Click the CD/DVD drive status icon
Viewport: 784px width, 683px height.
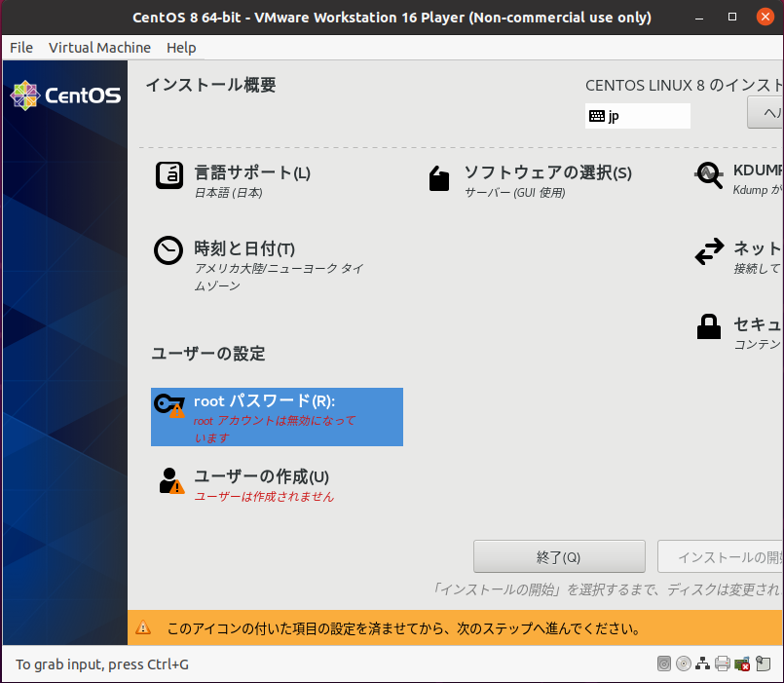(x=684, y=664)
